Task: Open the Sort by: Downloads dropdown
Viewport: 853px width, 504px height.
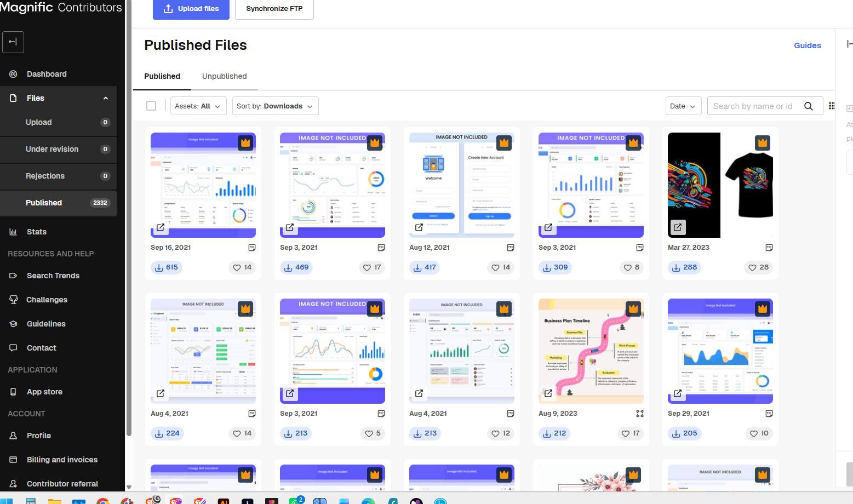Action: [276, 106]
